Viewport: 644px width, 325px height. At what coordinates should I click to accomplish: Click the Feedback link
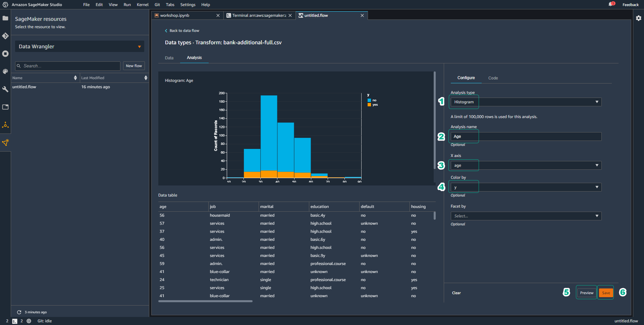tap(630, 5)
